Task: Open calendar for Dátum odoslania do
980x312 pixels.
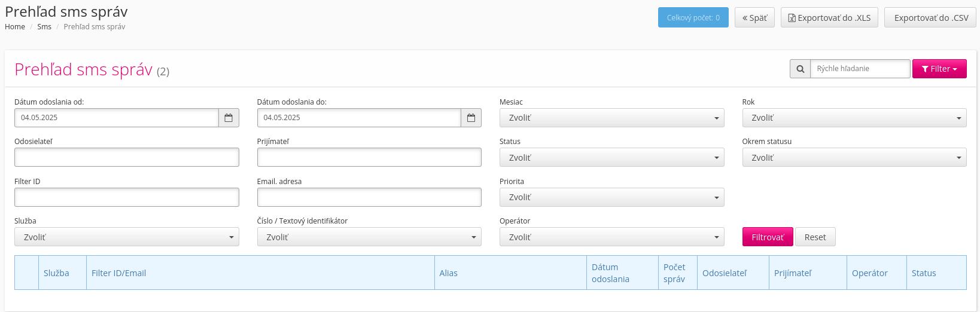Action: click(x=471, y=118)
